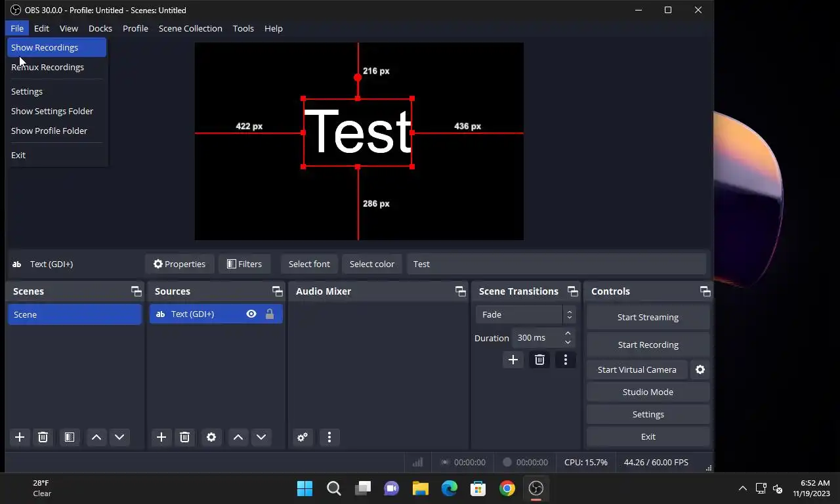Open source Properties button in toolbar

click(x=179, y=264)
